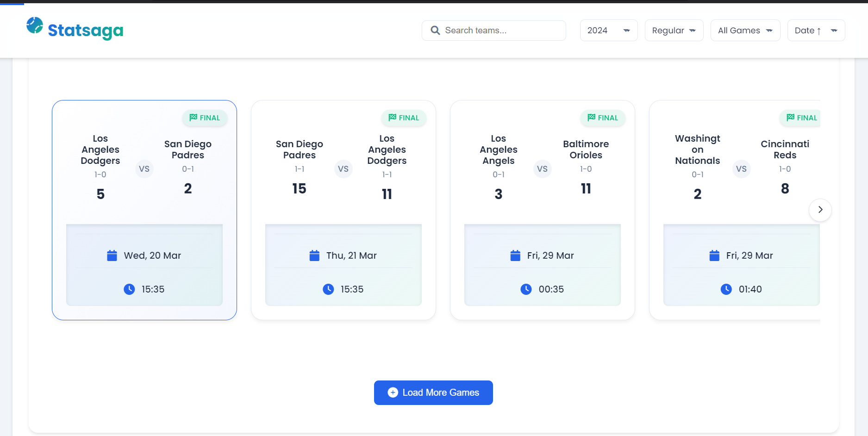Screen dimensions: 868x436
Task: Click the Washington Nationals team name
Action: point(698,149)
